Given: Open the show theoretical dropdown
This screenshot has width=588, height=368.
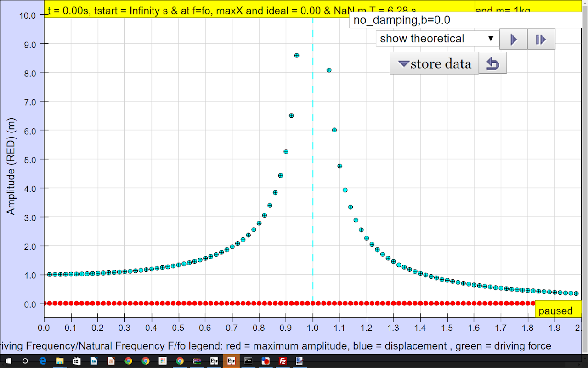Looking at the screenshot, I should [x=437, y=39].
